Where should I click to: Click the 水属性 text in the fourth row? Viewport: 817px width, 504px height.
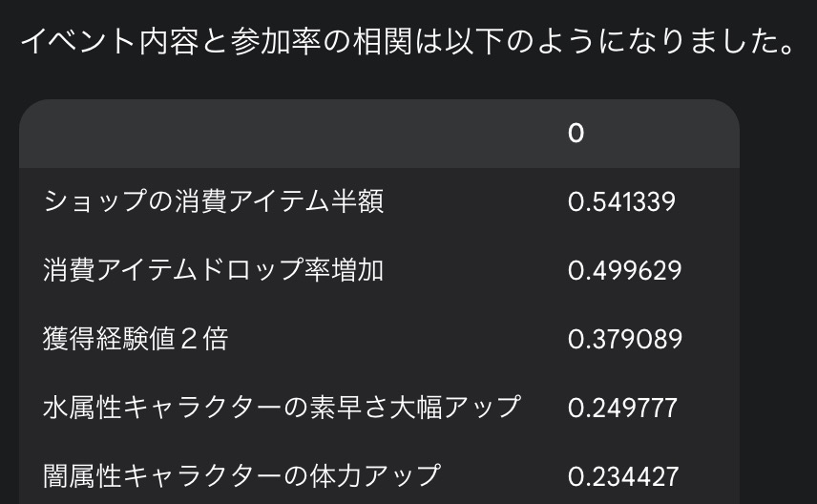pos(82,407)
